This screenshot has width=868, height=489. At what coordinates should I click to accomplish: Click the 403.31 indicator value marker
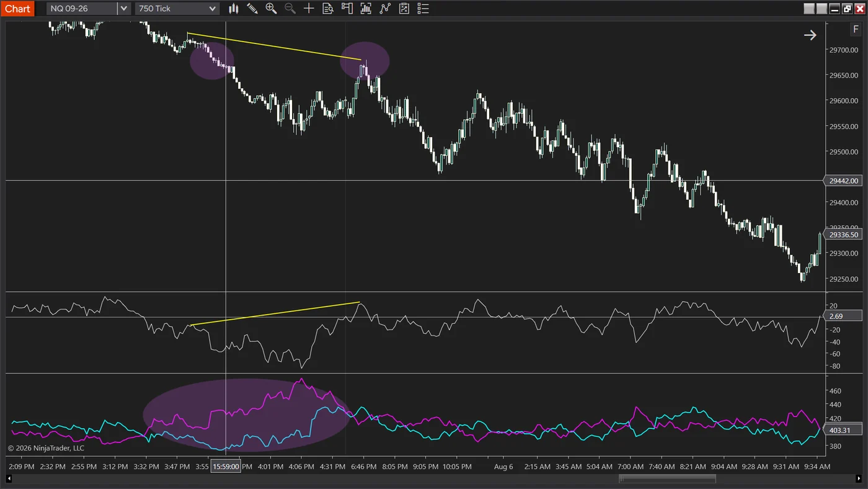click(x=844, y=430)
